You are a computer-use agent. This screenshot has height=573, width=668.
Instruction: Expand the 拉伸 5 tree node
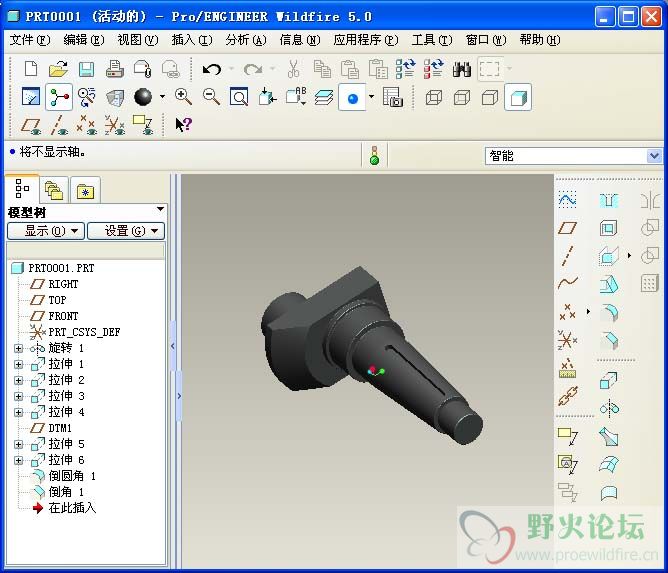(x=18, y=444)
